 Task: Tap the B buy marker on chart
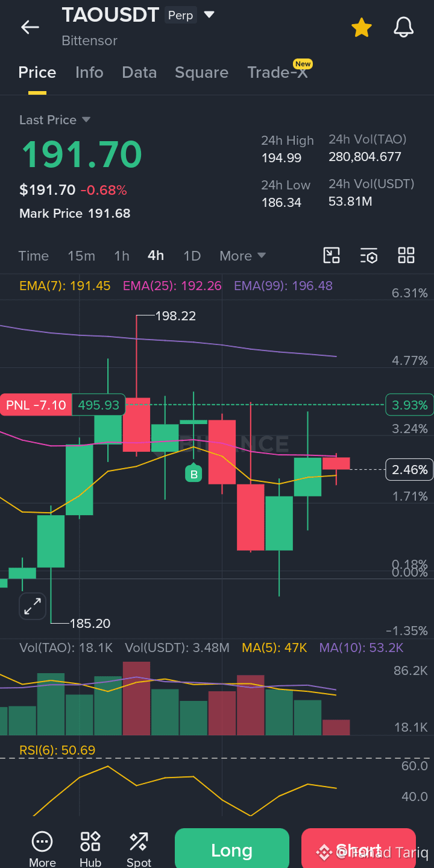[193, 474]
